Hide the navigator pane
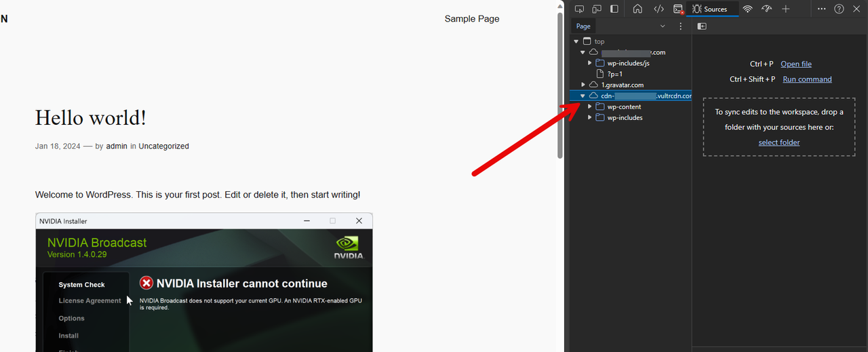The width and height of the screenshot is (868, 352). tap(702, 26)
